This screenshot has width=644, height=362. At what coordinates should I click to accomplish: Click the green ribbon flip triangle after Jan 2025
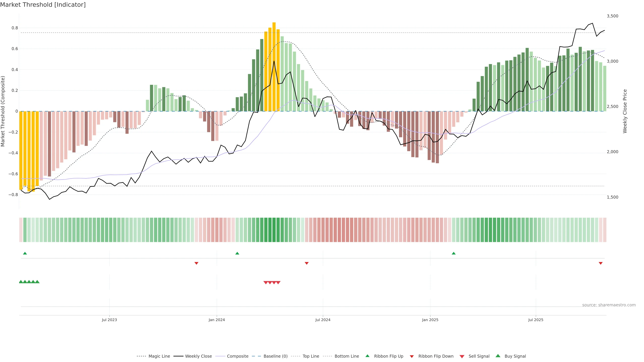(x=453, y=253)
